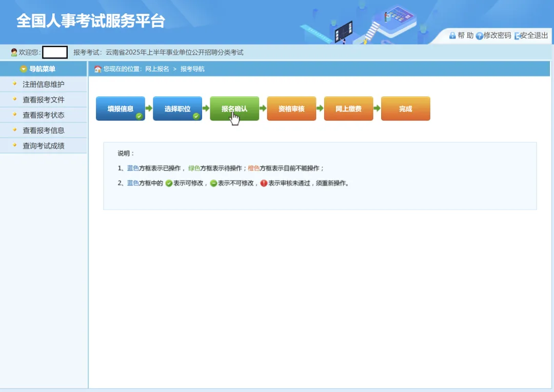This screenshot has width=554, height=392.
Task: Click the yellow dot beside 查看报考文件
Action: click(x=15, y=99)
